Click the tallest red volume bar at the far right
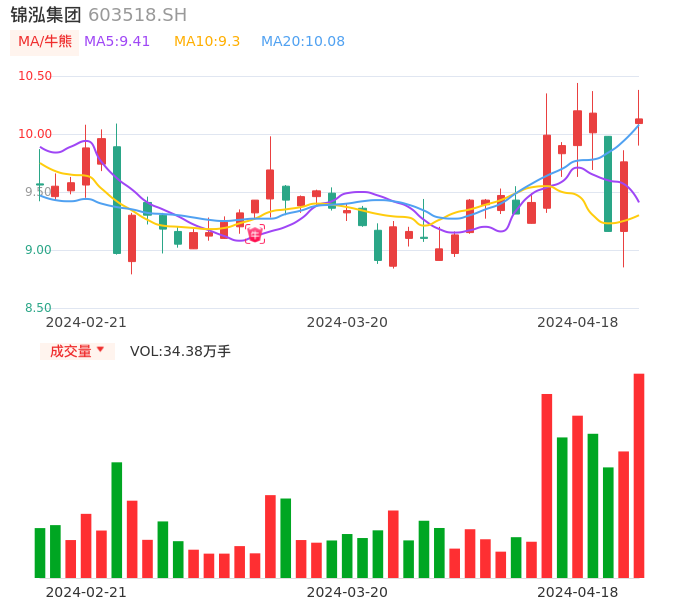The width and height of the screenshot is (686, 606). tap(639, 476)
